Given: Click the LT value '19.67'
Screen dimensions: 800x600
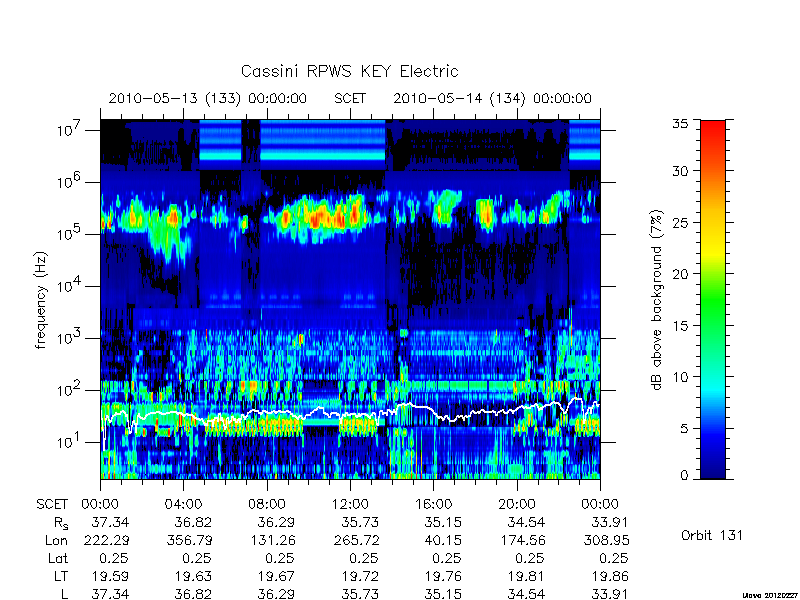Looking at the screenshot, I should coord(277,576).
